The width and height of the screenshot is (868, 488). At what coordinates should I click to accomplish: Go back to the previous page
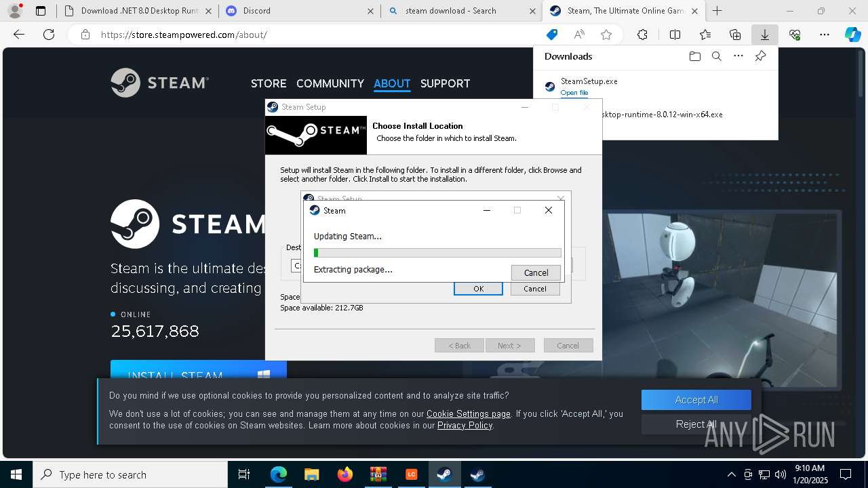(x=19, y=35)
